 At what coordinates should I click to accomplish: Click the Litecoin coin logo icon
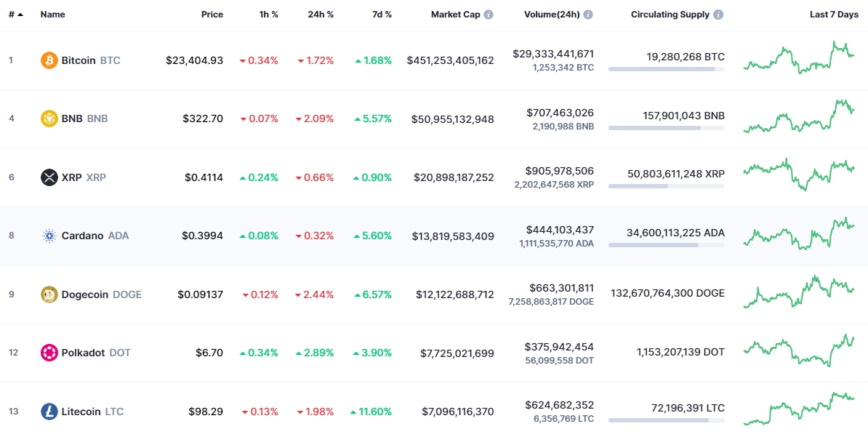point(49,412)
